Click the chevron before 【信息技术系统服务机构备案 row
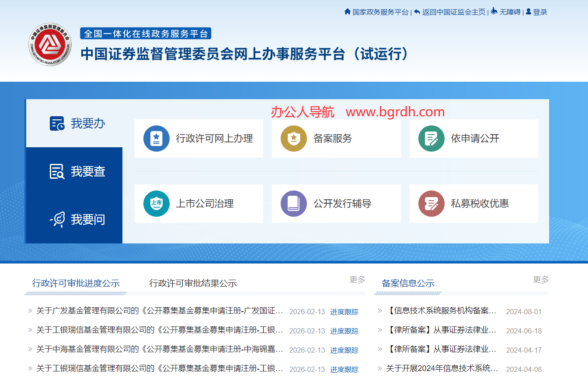 380,311
